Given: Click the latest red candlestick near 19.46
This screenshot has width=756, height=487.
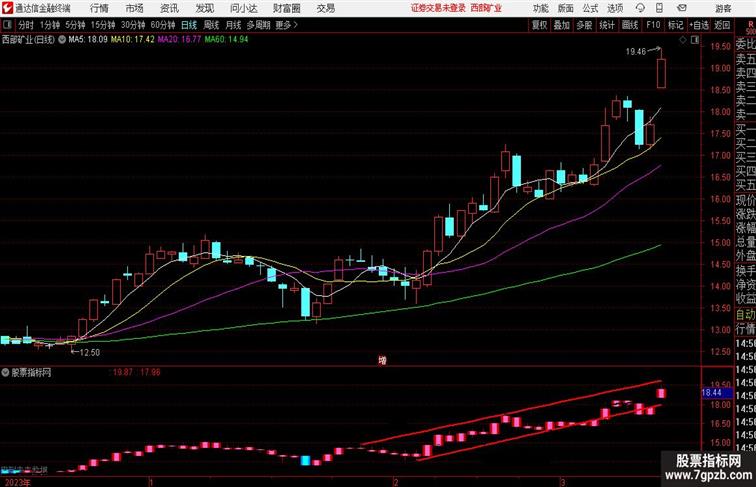Looking at the screenshot, I should click(662, 73).
